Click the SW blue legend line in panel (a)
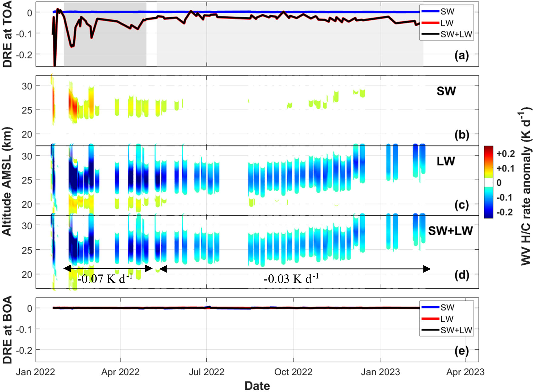This screenshot has height=392, width=533. click(x=430, y=11)
